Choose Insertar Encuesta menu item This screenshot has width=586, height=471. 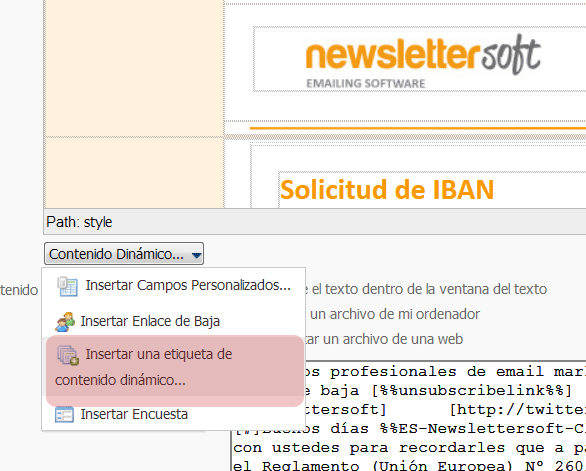(x=174, y=414)
